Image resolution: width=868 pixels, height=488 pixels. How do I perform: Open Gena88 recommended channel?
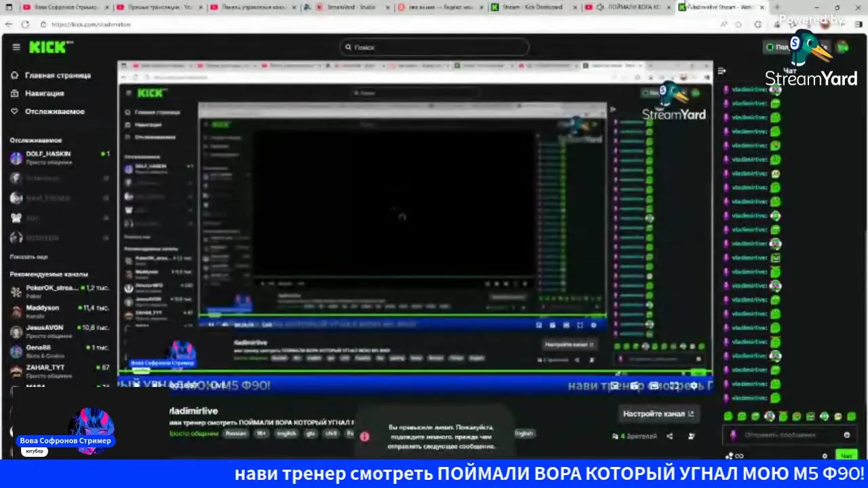[60, 351]
